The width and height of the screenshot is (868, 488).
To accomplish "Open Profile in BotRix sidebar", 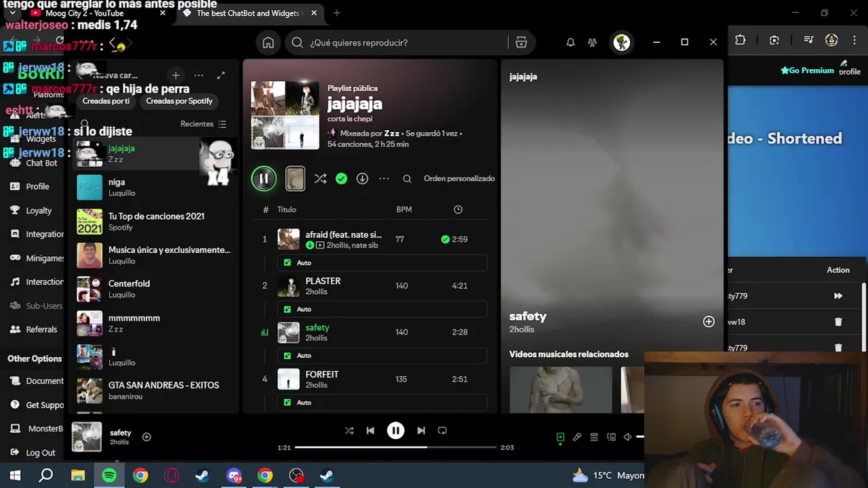I will pyautogui.click(x=37, y=186).
